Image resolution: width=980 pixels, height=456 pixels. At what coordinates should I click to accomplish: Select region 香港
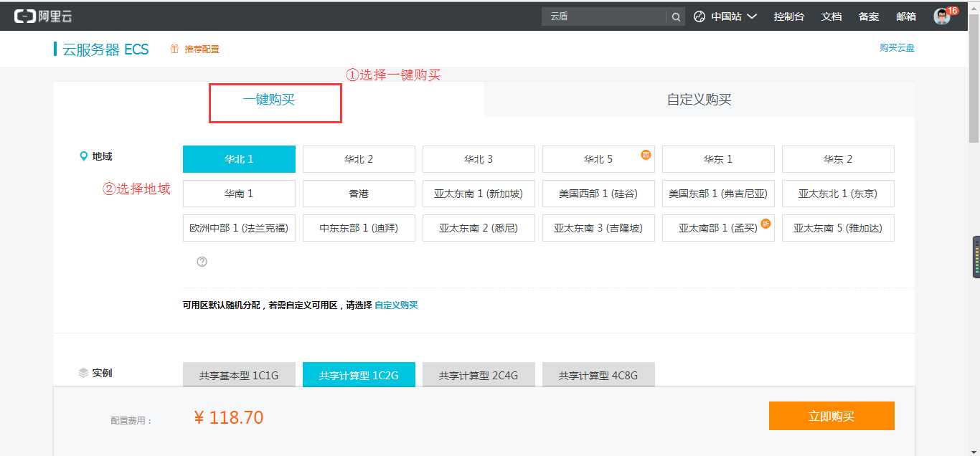click(x=359, y=194)
